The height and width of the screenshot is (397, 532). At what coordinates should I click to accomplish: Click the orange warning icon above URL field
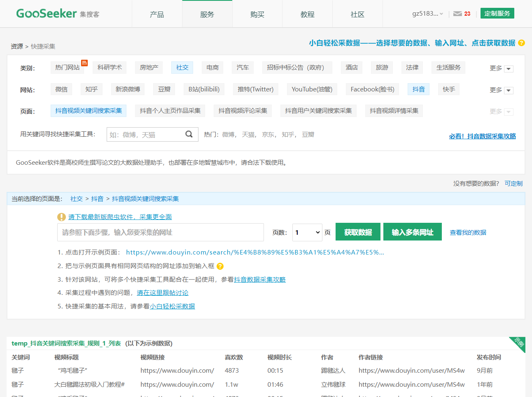[x=61, y=217]
